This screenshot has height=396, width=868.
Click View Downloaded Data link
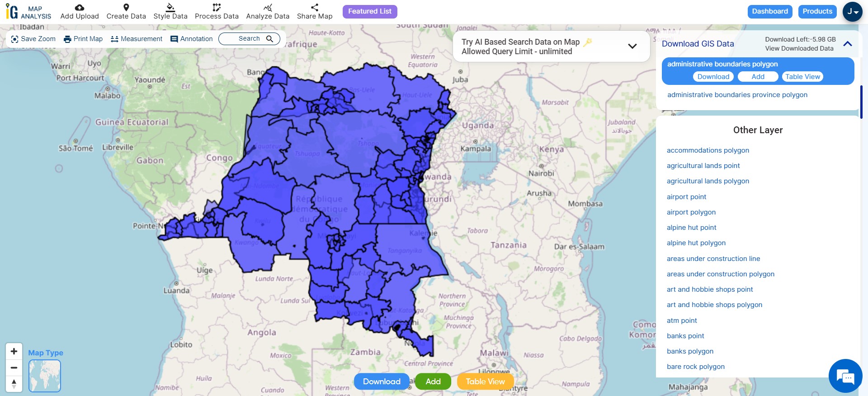[799, 48]
